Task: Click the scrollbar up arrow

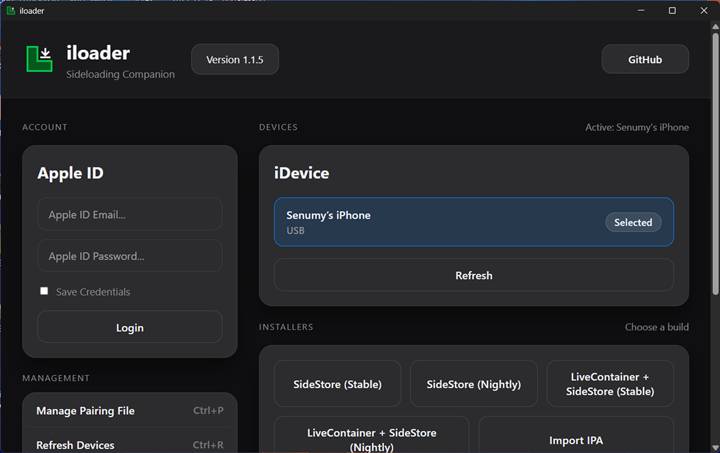Action: (715, 27)
